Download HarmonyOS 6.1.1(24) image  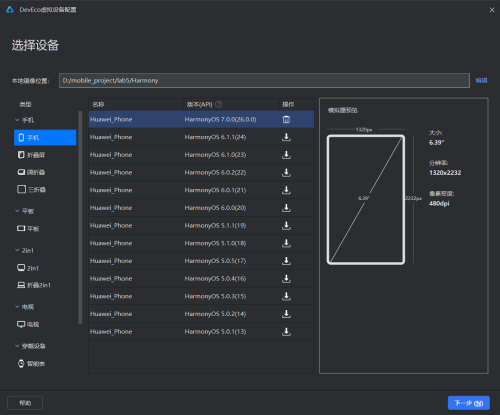point(286,137)
